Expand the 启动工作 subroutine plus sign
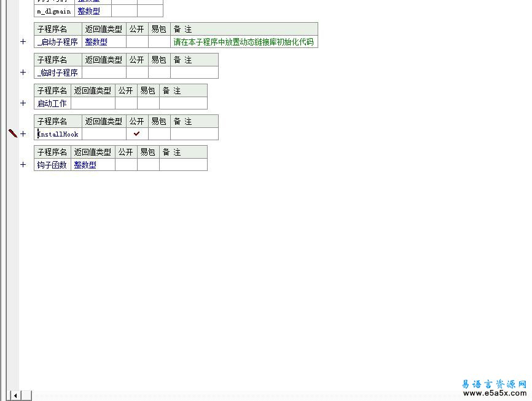Viewport: 532px width, 401px height. pos(23,103)
